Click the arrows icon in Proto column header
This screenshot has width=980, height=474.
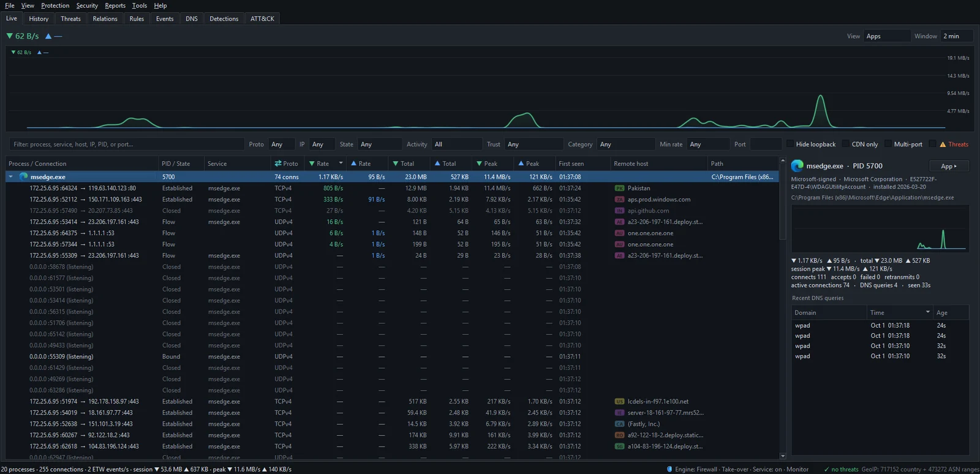[278, 164]
